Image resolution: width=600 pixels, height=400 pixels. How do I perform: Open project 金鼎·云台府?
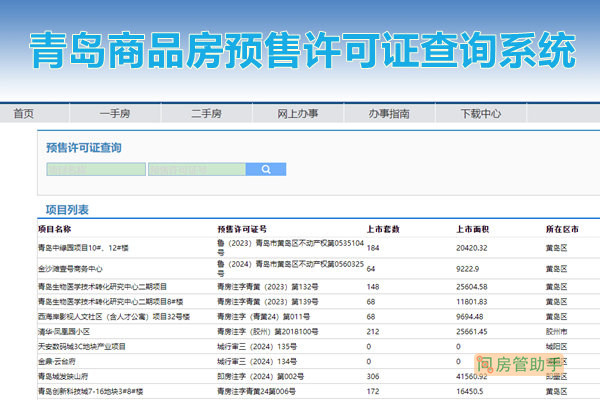coord(57,361)
